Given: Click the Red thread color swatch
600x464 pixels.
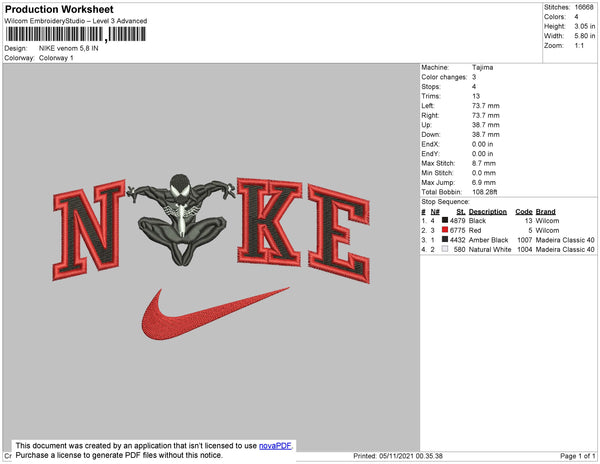Looking at the screenshot, I should click(x=445, y=230).
